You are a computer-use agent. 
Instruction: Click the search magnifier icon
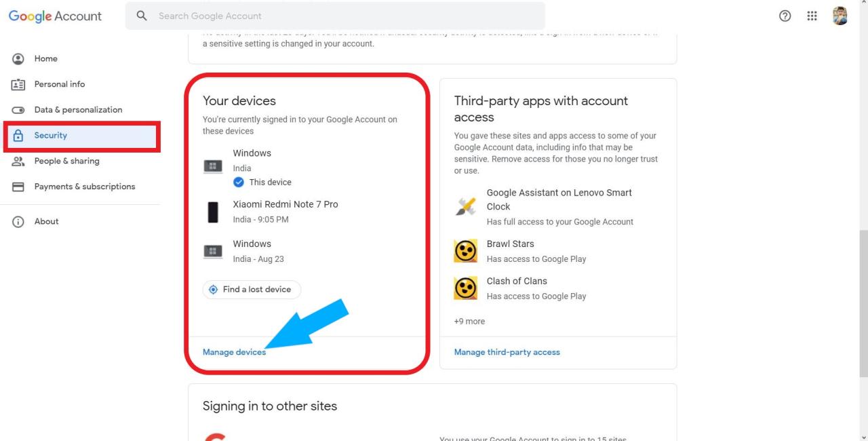click(x=142, y=16)
